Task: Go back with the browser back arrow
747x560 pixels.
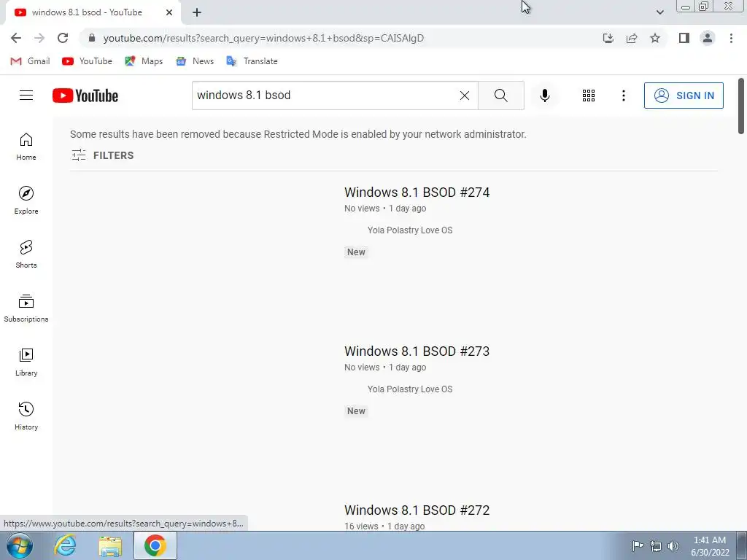Action: (16, 38)
